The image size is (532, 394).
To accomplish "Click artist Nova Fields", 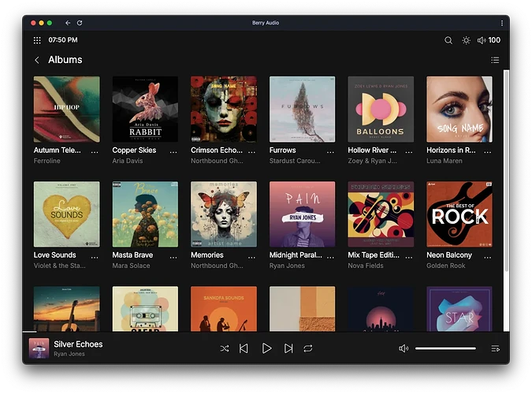I will point(366,266).
